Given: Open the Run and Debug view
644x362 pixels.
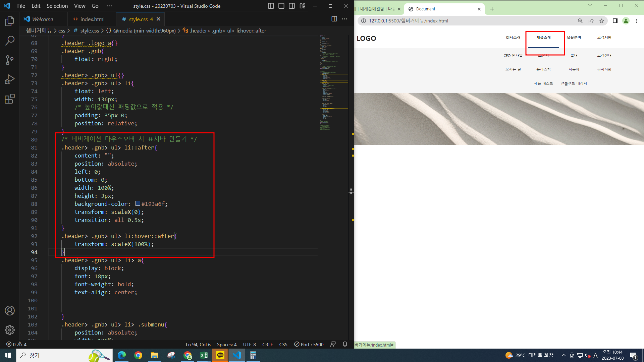Looking at the screenshot, I should point(10,79).
